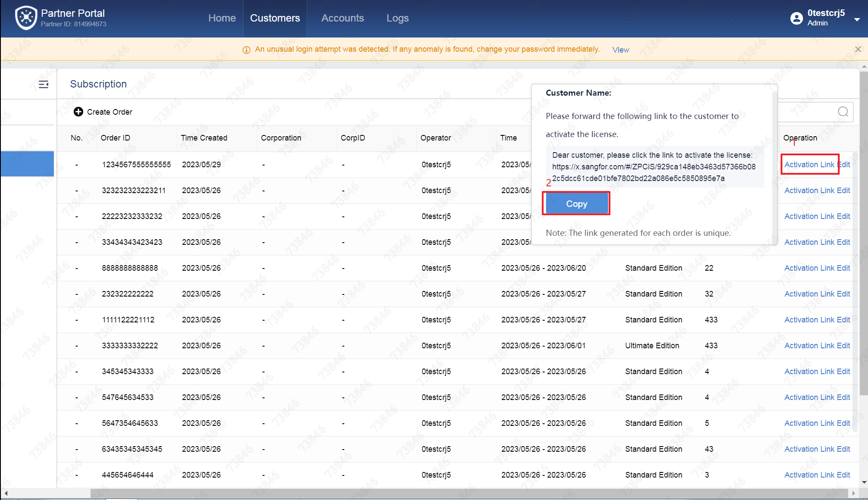The height and width of the screenshot is (500, 868).
Task: Collapse the sidebar with the hamburger icon
Action: pyautogui.click(x=44, y=84)
